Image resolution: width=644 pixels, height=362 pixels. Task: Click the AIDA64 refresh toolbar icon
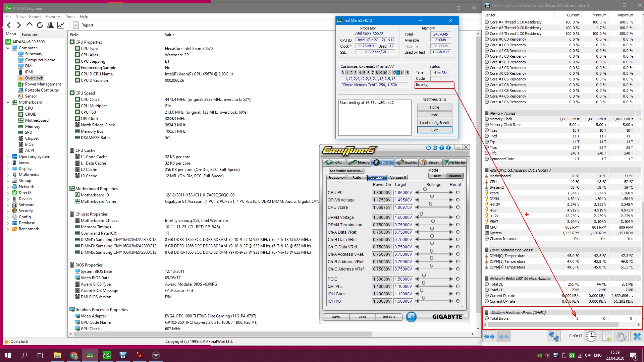[40, 25]
